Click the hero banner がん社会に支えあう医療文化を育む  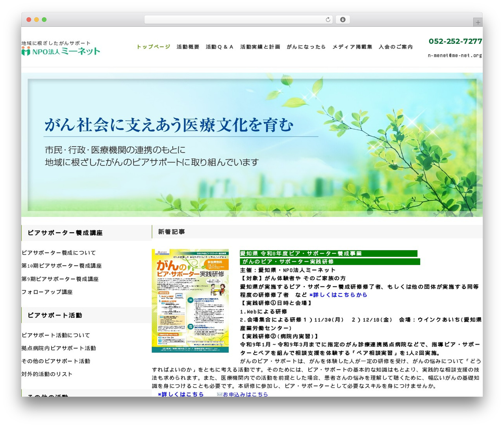[x=252, y=145]
